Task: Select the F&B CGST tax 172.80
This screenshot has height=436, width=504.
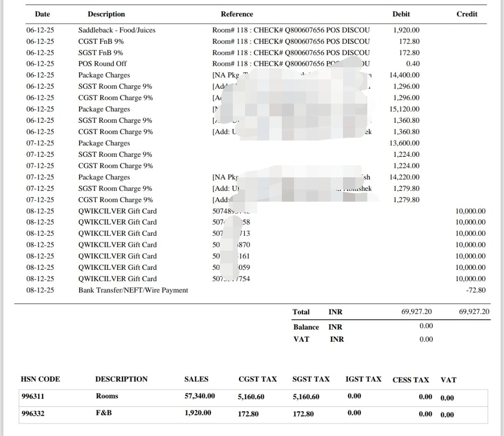Action: pyautogui.click(x=248, y=414)
